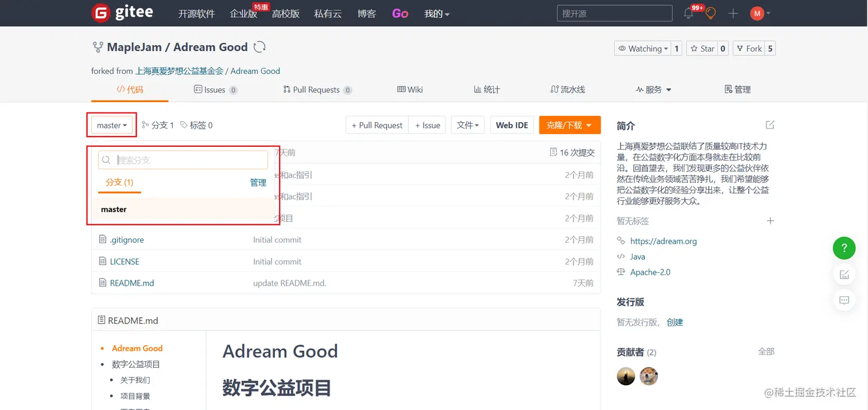Open the https://adream.org link
Image resolution: width=868 pixels, height=410 pixels.
tap(664, 241)
